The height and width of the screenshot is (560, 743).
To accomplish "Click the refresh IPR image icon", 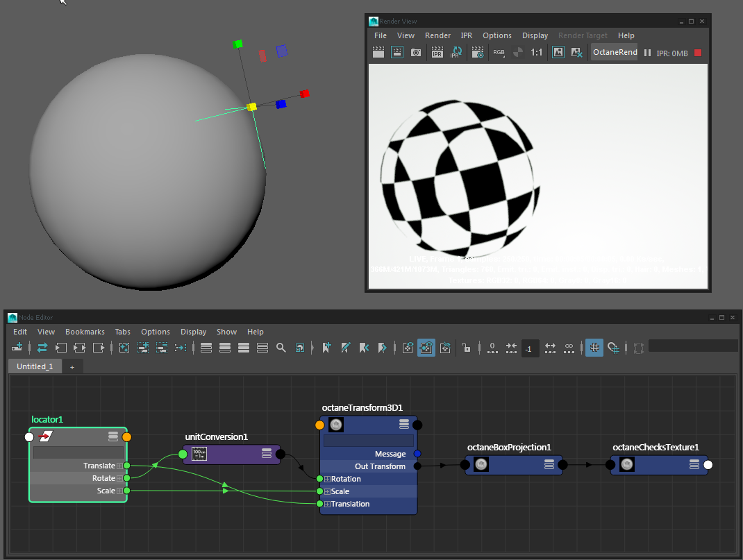I will 456,52.
